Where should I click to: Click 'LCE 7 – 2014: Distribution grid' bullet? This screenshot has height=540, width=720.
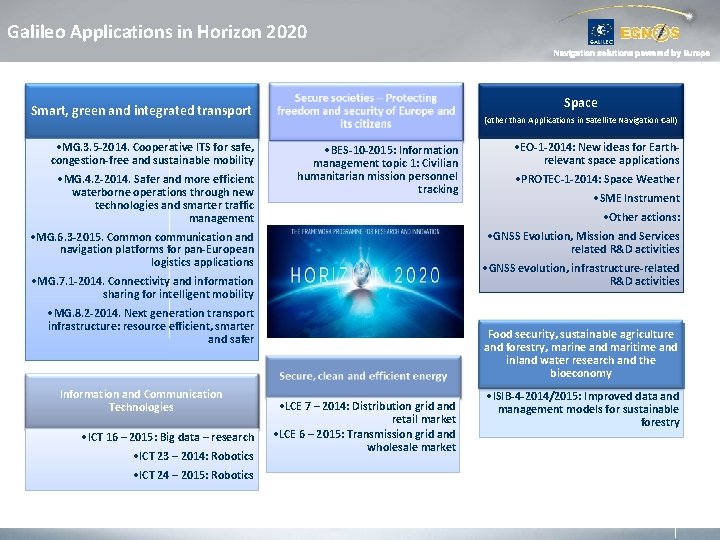(x=367, y=412)
